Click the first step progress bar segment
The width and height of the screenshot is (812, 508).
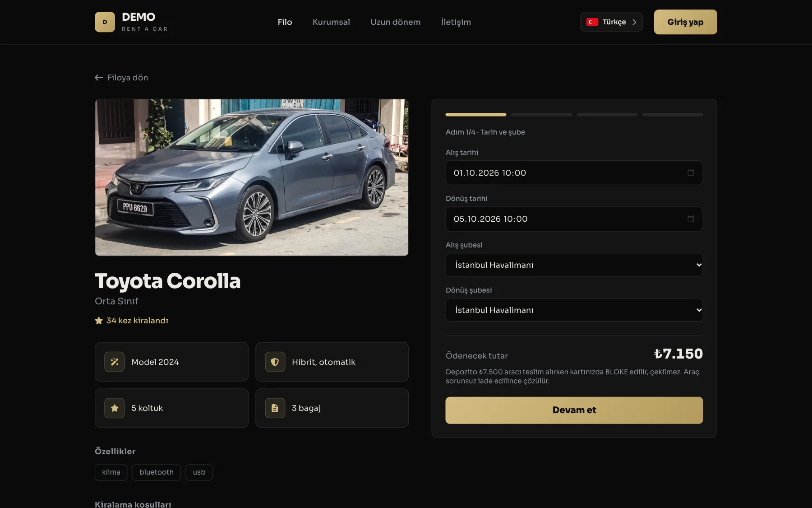476,115
